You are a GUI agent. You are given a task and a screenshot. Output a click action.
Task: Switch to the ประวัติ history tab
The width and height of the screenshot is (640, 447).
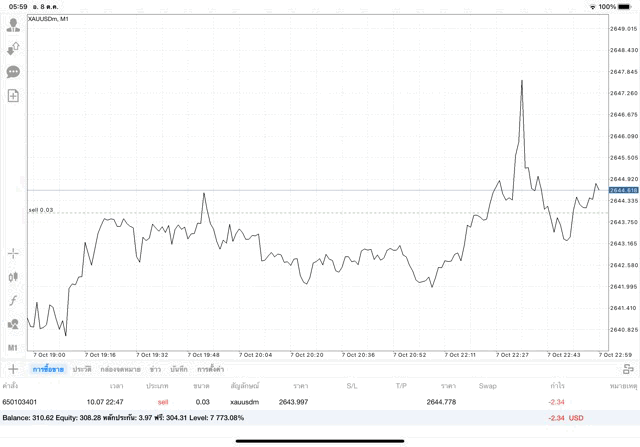[82, 369]
